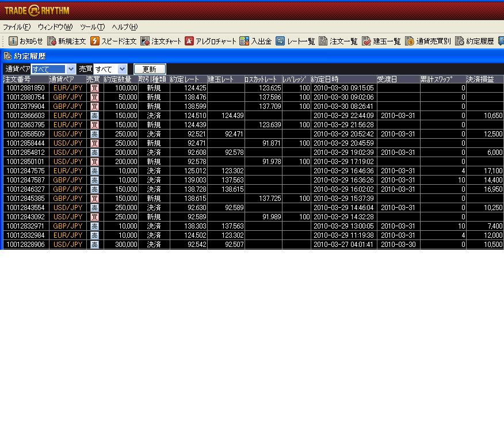
Task: Select order row 10012881850
Action: [25, 88]
